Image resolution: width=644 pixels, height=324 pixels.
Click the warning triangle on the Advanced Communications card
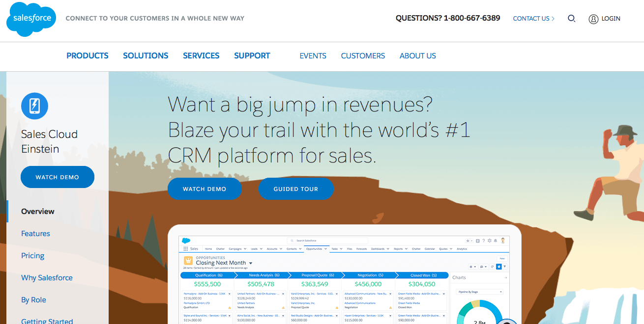click(x=390, y=307)
